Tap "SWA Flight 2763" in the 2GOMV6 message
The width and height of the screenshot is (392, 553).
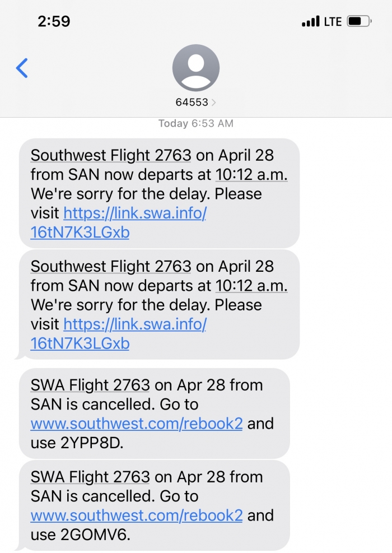pyautogui.click(x=90, y=477)
